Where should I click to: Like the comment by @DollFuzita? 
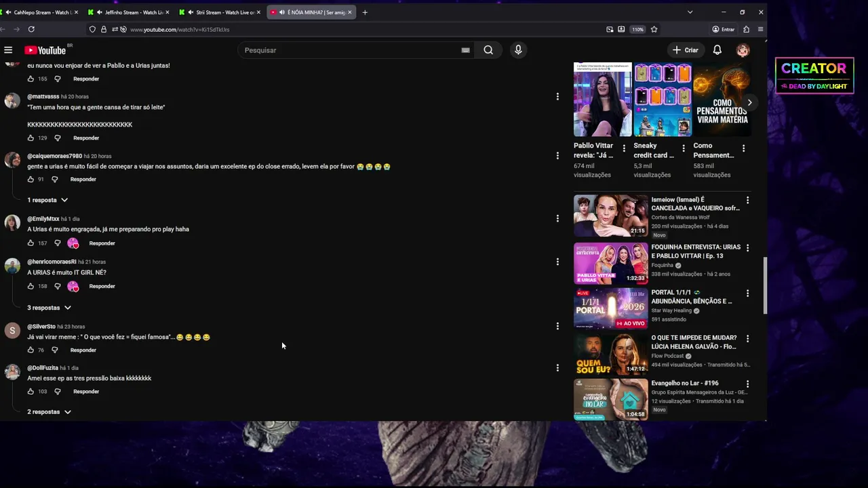[x=31, y=392]
